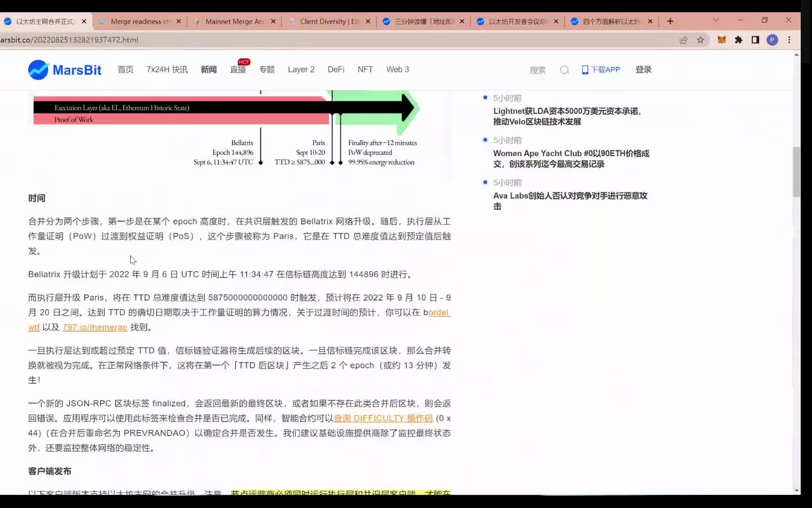This screenshot has height=508, width=812.
Task: Open the profile avatar P
Action: (x=772, y=40)
